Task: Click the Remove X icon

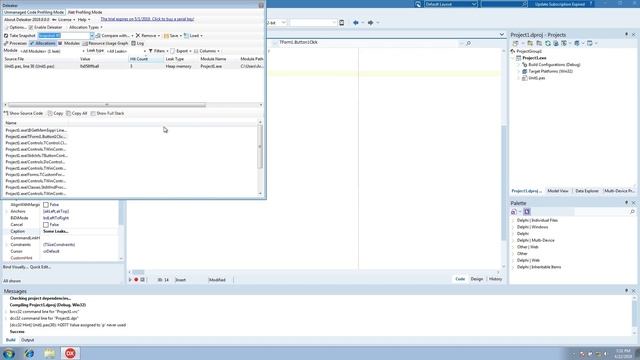Action: 138,36
